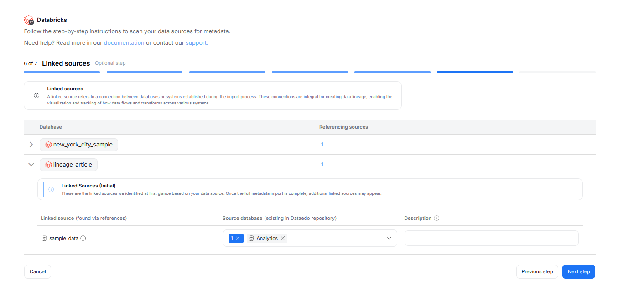Click the info icon next to Description

pos(436,219)
